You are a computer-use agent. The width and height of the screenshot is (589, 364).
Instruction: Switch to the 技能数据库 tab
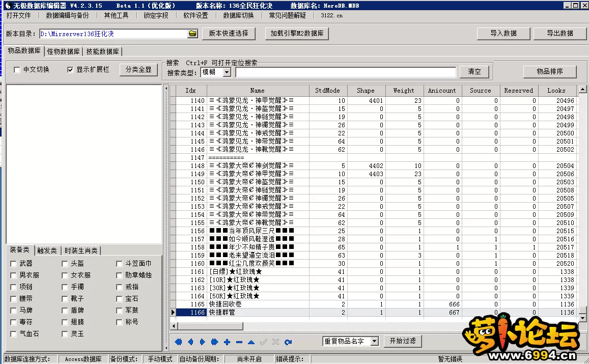coord(102,51)
